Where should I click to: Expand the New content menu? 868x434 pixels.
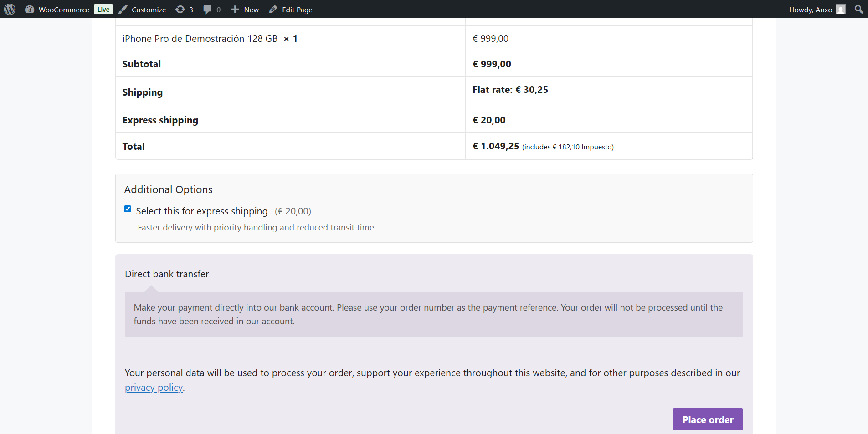[251, 10]
